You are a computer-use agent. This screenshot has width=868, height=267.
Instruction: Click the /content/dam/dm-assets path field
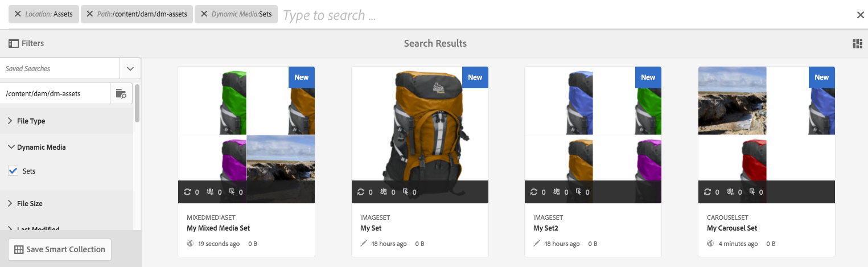tap(55, 93)
